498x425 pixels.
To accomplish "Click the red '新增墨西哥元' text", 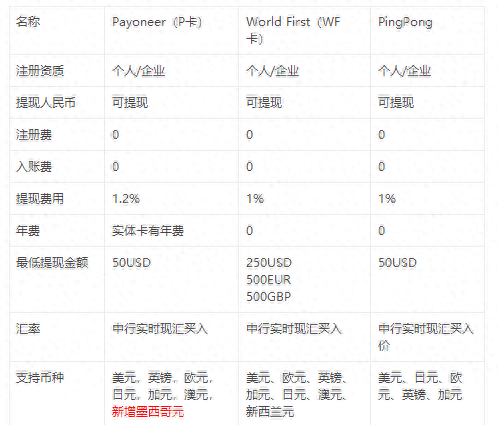I will (x=148, y=412).
